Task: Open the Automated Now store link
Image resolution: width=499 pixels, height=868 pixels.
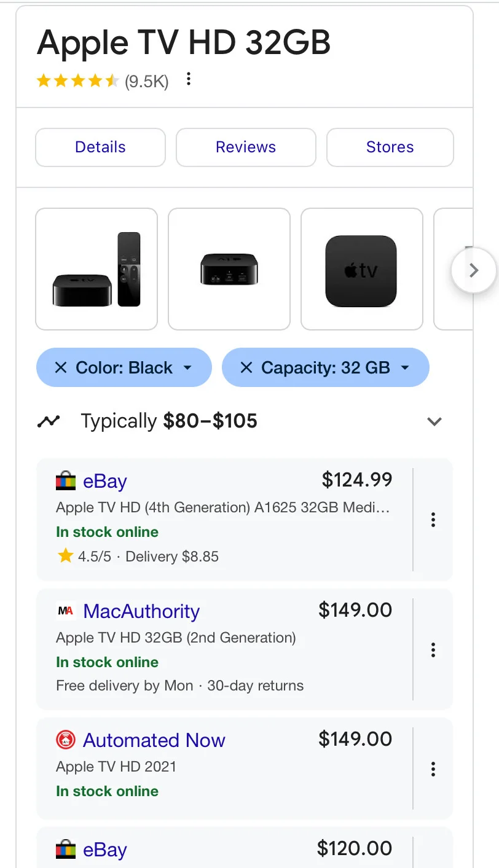Action: coord(154,740)
